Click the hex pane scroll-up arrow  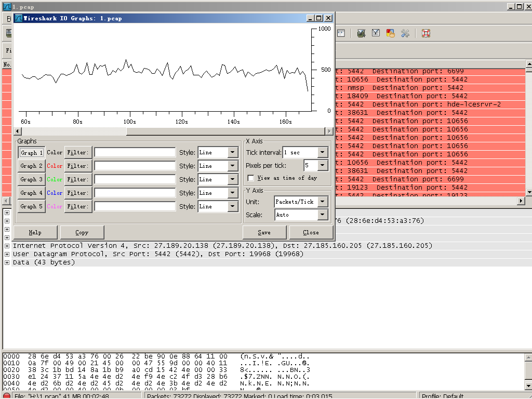(528, 357)
